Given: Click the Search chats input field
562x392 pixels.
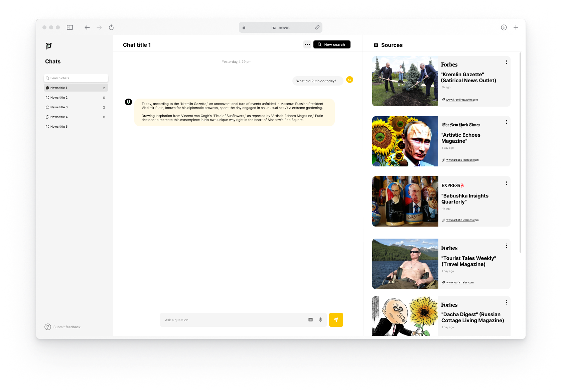Looking at the screenshot, I should (x=76, y=78).
